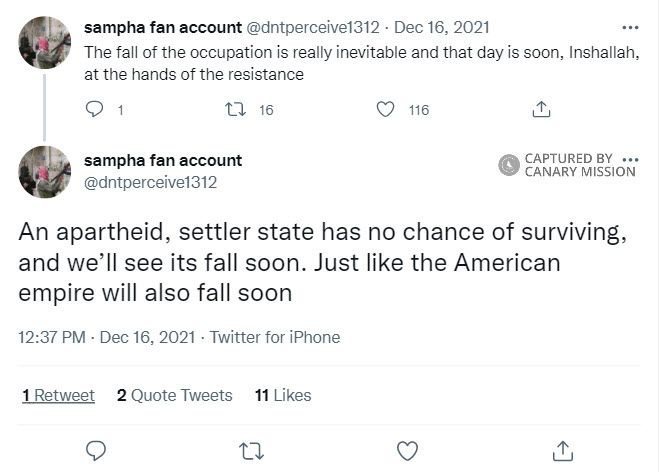Image resolution: width=660 pixels, height=472 pixels.
Task: View the 11 Likes list
Action: (x=283, y=395)
